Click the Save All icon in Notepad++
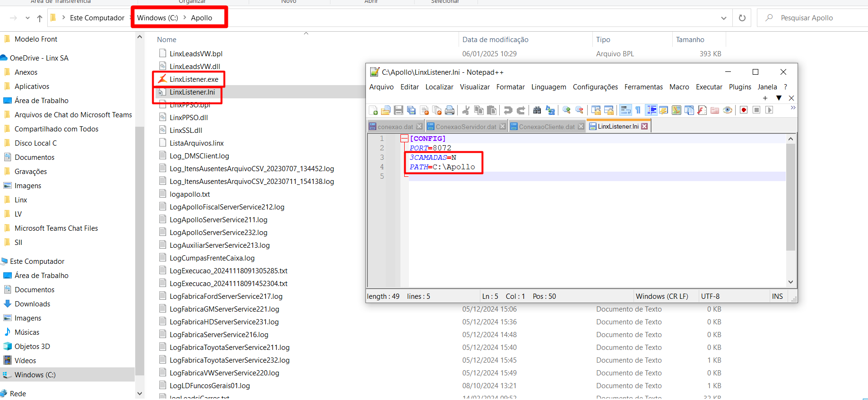 (x=411, y=110)
